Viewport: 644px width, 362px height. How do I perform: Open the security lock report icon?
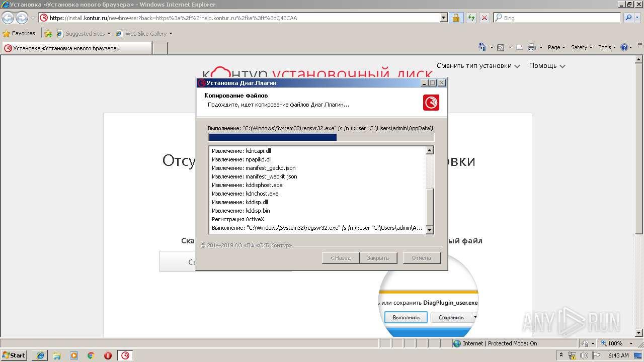(456, 18)
